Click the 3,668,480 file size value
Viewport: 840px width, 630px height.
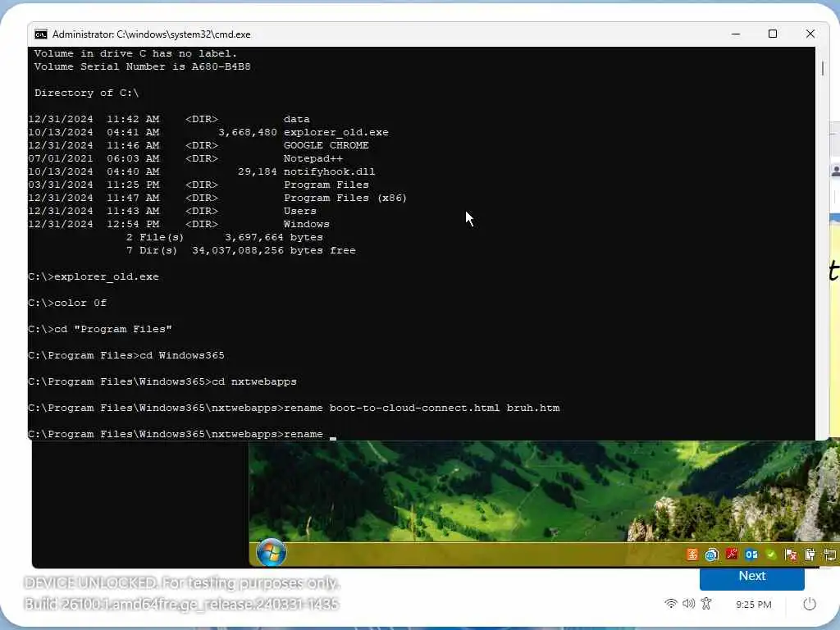tap(248, 132)
